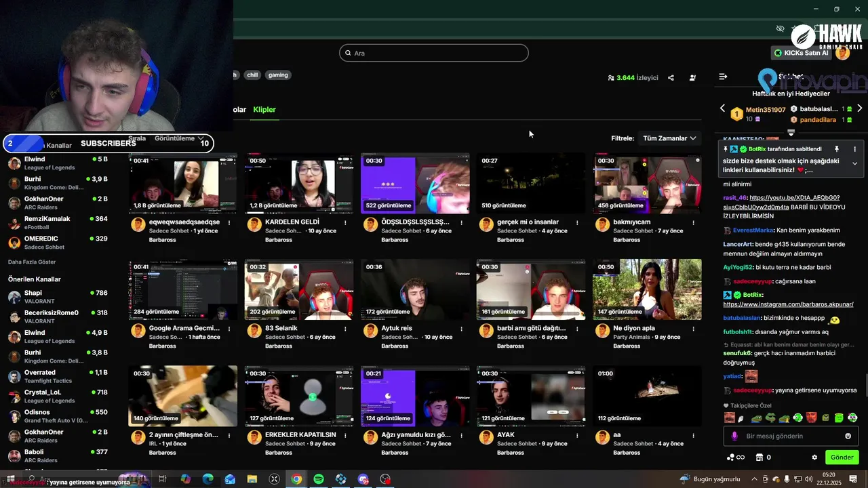Collapse chat using the arrow-lines icon

click(723, 77)
